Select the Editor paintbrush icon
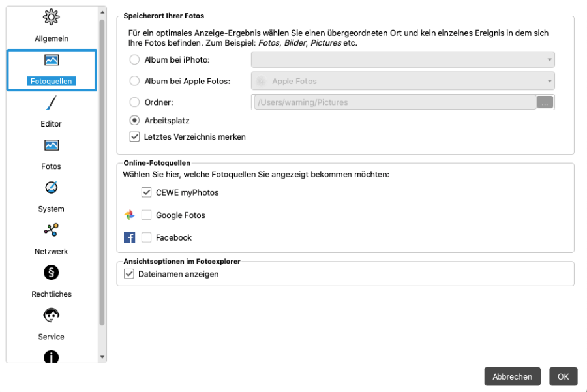 (51, 103)
